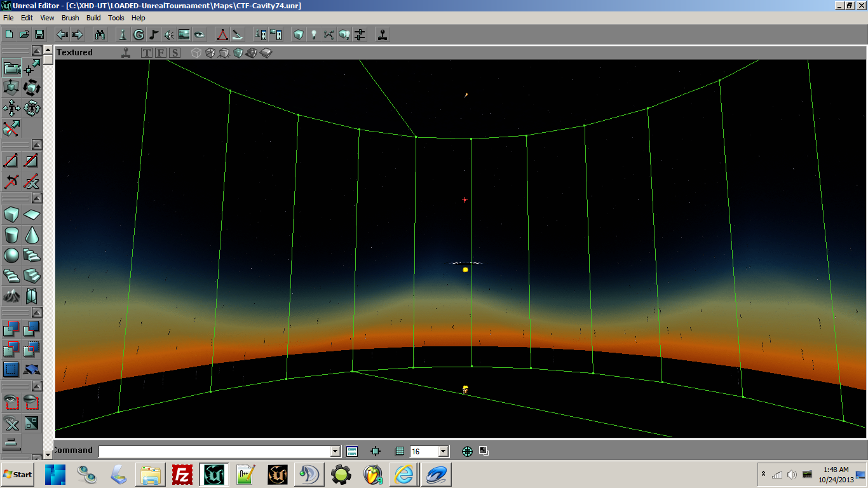Build a Cone brush

32,235
